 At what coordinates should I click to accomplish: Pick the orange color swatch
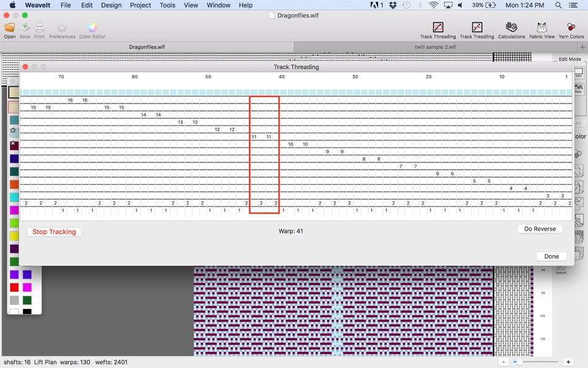pos(14,185)
